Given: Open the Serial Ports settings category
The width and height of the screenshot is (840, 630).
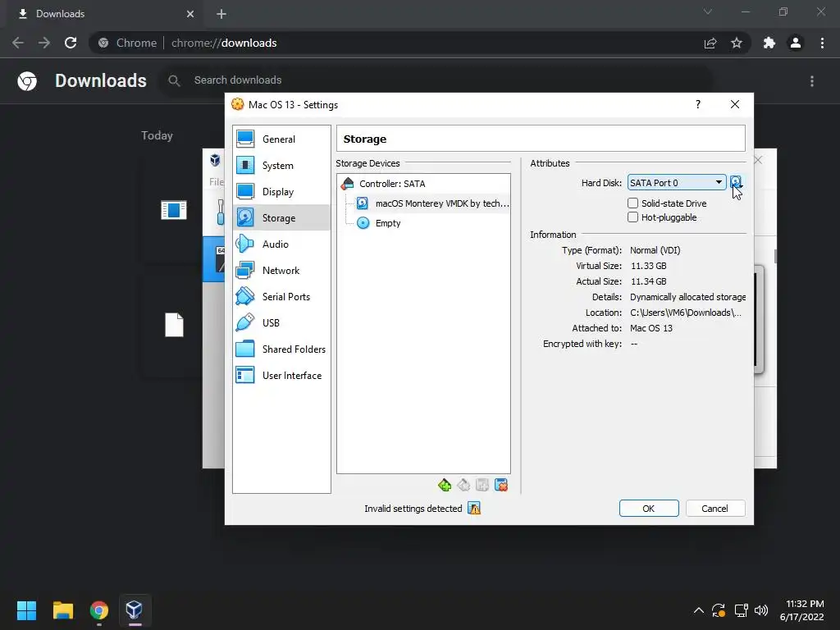Looking at the screenshot, I should click(281, 297).
